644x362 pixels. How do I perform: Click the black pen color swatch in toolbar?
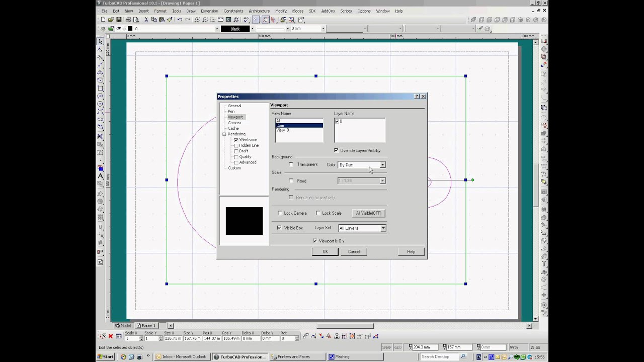[235, 29]
